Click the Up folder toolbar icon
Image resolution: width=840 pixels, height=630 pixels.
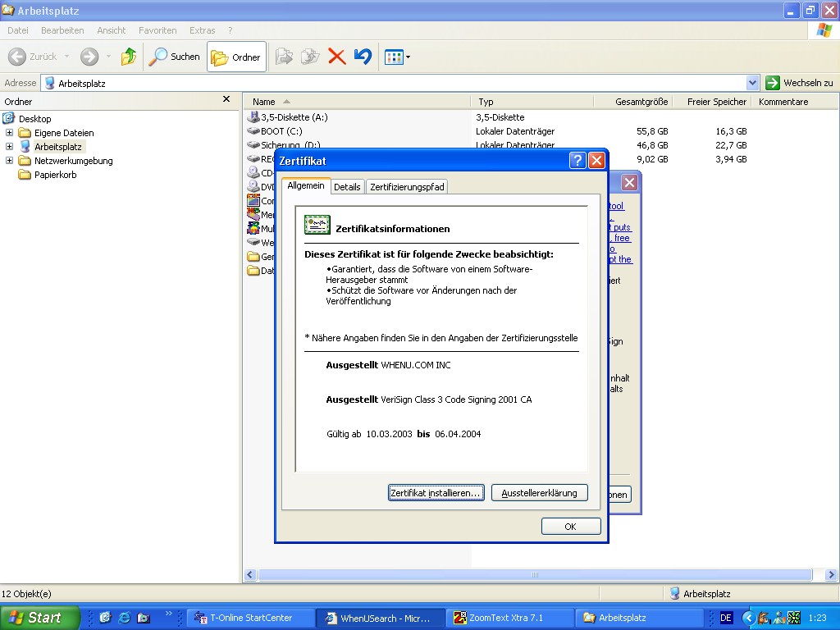(129, 57)
